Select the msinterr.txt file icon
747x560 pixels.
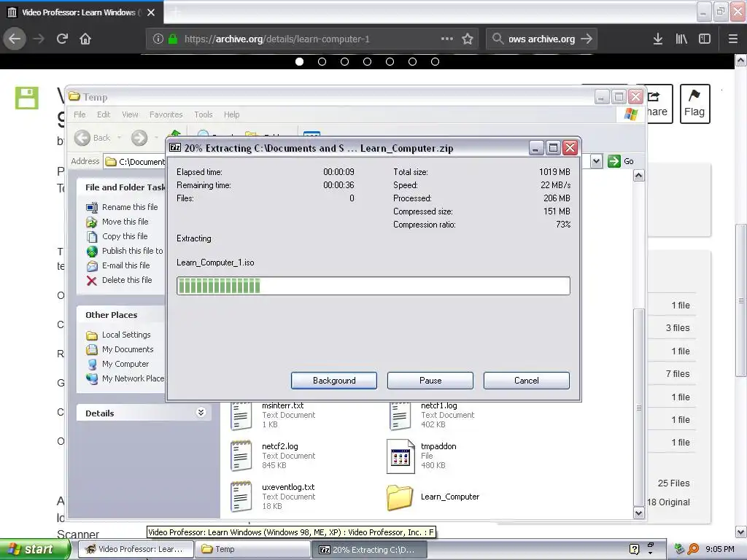241,416
